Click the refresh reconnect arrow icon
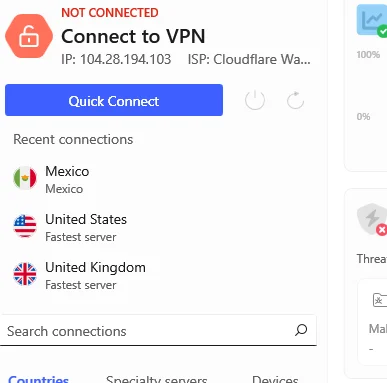Viewport: 387px width, 383px height. pyautogui.click(x=295, y=100)
